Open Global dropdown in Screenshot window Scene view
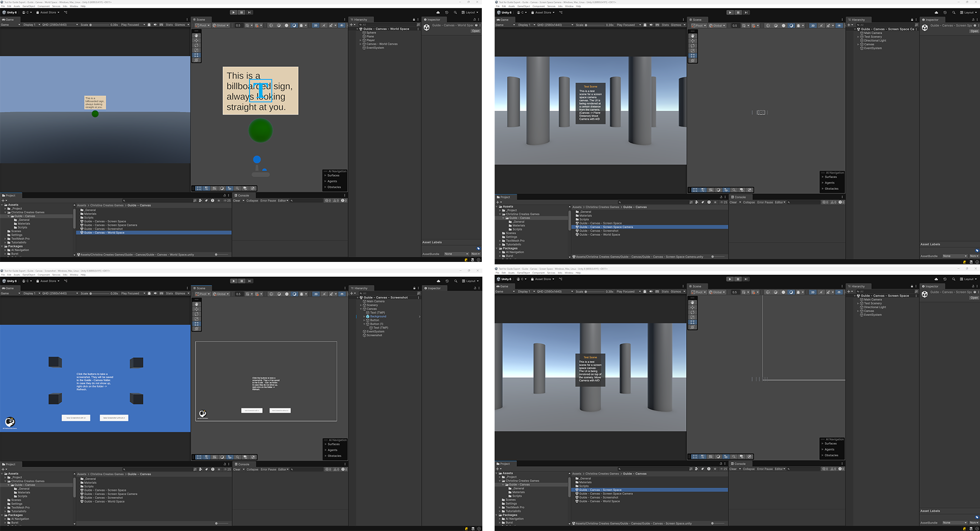This screenshot has height=531, width=980. tap(220, 294)
